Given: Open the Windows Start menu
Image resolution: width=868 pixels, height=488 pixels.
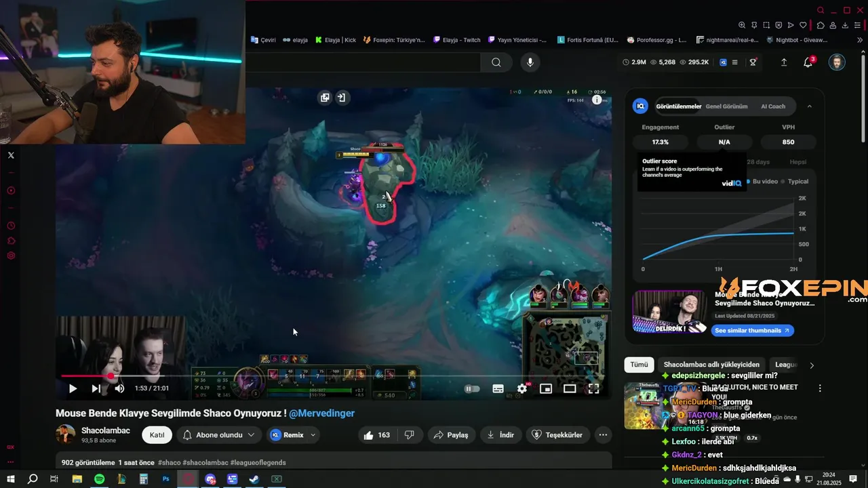Looking at the screenshot, I should click(11, 479).
